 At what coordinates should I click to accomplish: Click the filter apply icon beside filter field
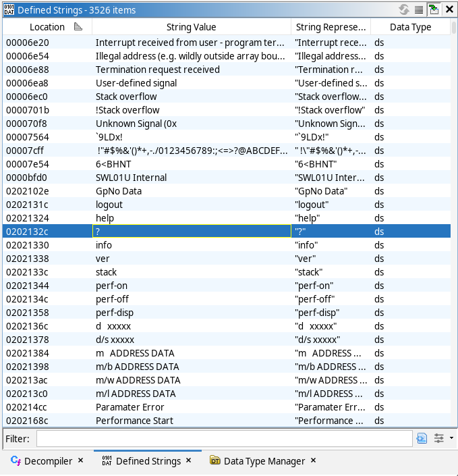(422, 438)
